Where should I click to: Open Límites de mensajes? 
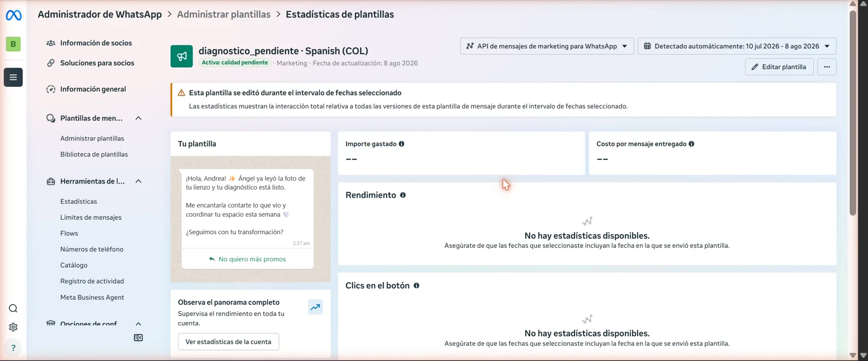(91, 217)
